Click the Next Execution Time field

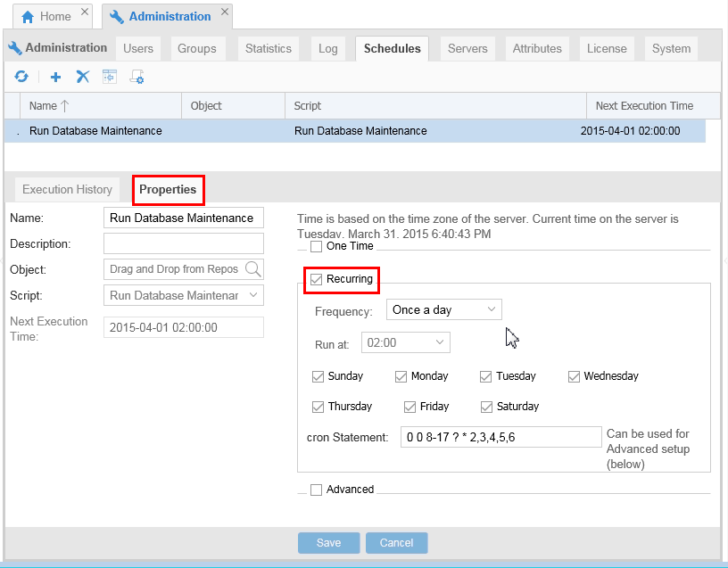184,327
